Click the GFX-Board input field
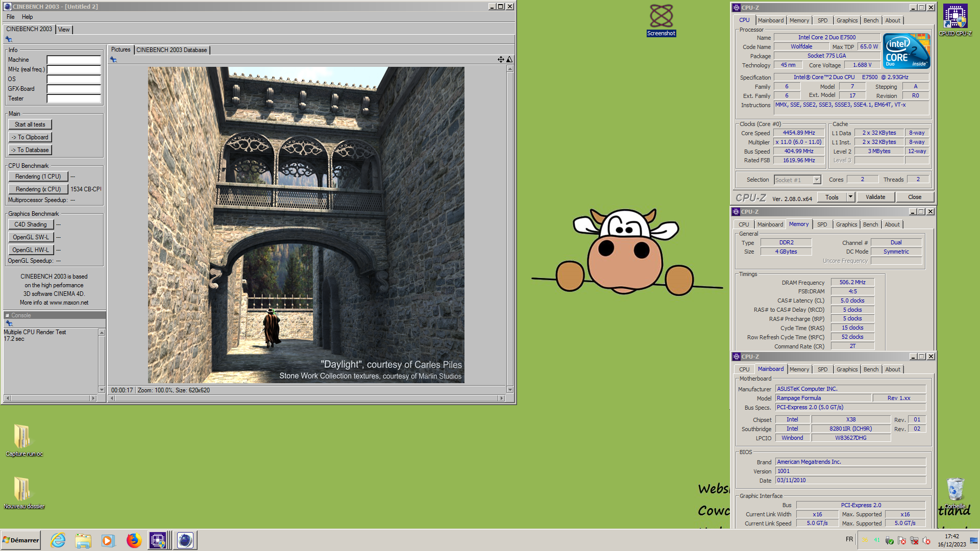The width and height of the screenshot is (980, 551). point(74,89)
